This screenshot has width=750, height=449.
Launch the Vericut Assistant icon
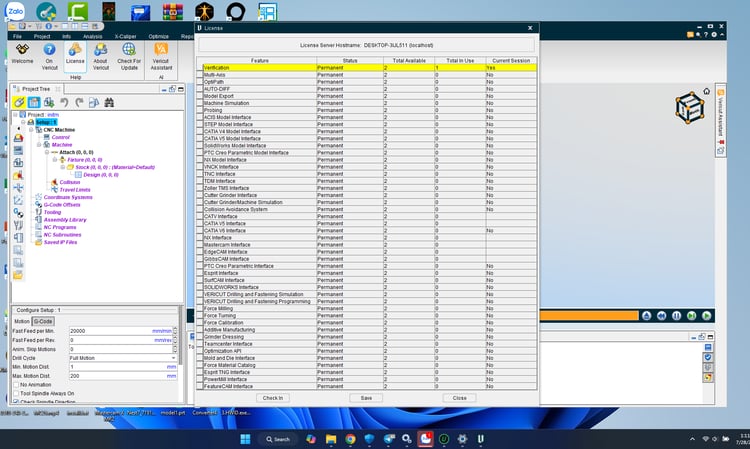pos(161,49)
